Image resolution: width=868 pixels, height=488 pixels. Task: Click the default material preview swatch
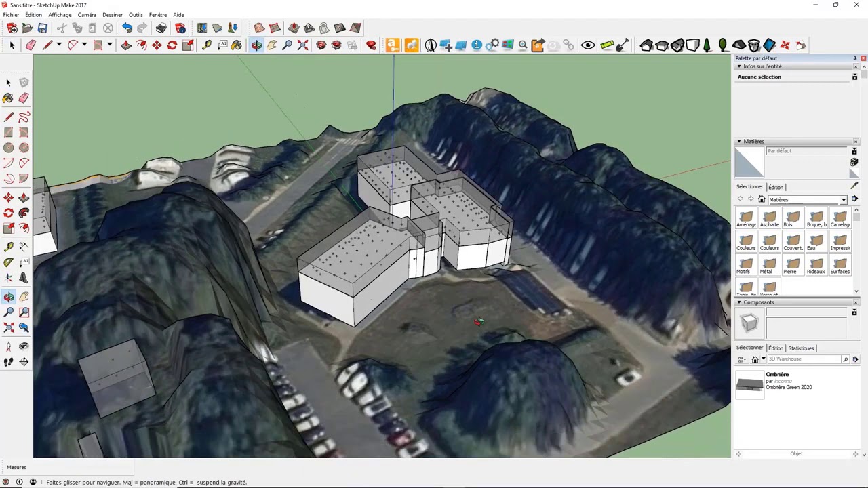click(749, 163)
